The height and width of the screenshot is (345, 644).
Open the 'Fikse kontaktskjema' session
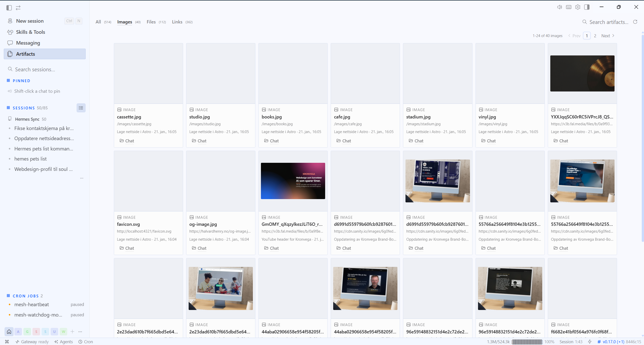[44, 128]
